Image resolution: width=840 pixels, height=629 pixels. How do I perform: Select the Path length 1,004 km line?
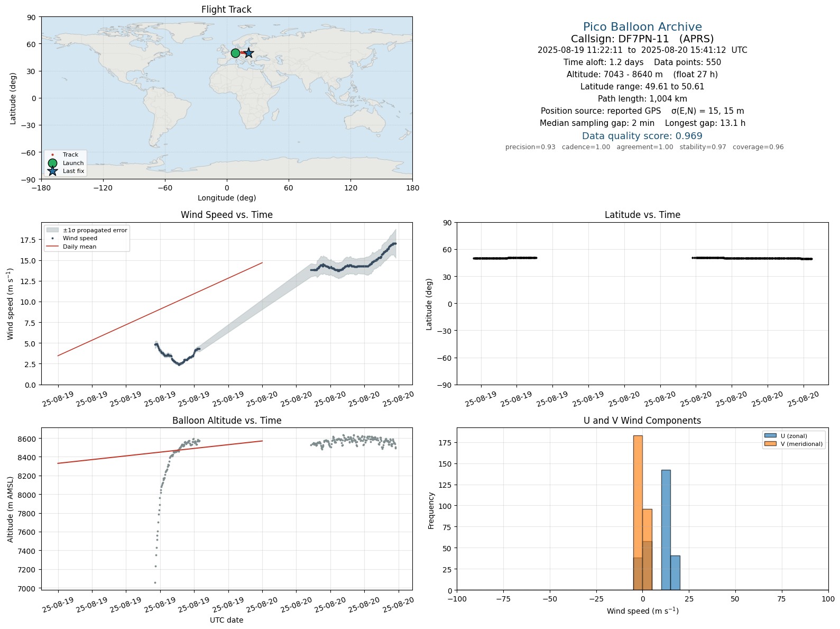pyautogui.click(x=642, y=99)
